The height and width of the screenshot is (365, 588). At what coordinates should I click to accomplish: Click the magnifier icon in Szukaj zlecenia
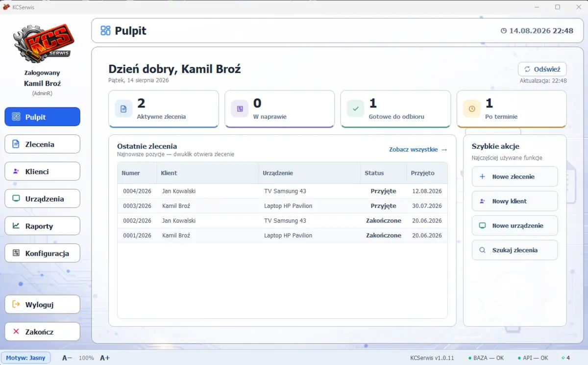[x=482, y=250]
